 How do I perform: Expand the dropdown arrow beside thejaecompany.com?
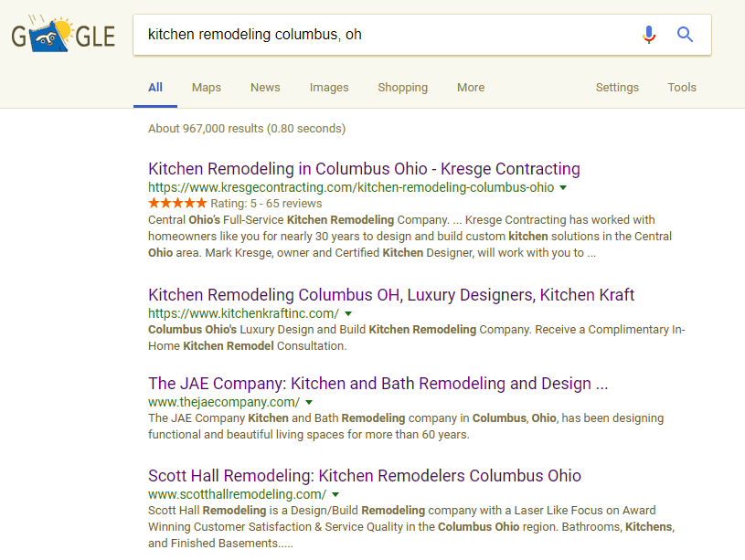click(309, 402)
